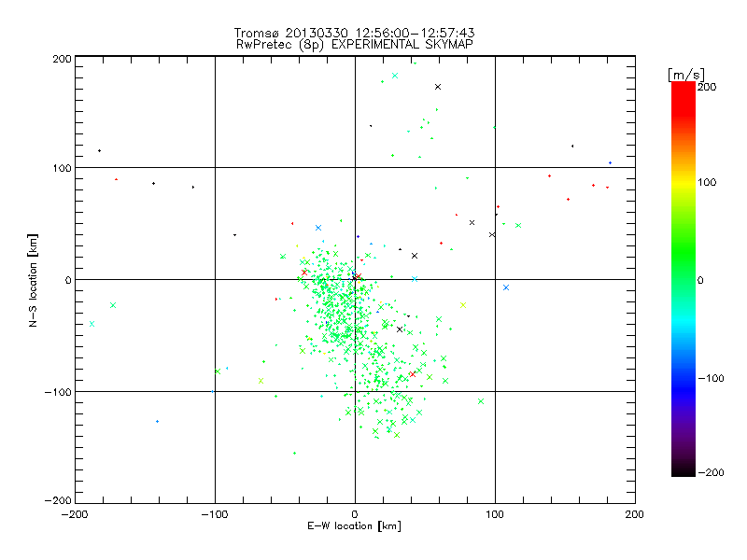The width and height of the screenshot is (747, 560).
Task: Click the N-S axis tick label "100"
Action: coord(62,168)
